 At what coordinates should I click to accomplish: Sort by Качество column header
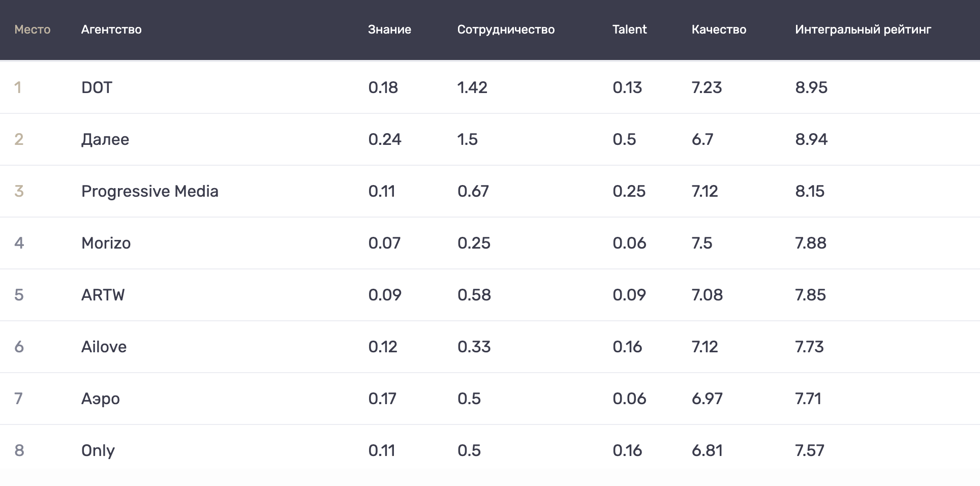pyautogui.click(x=719, y=29)
